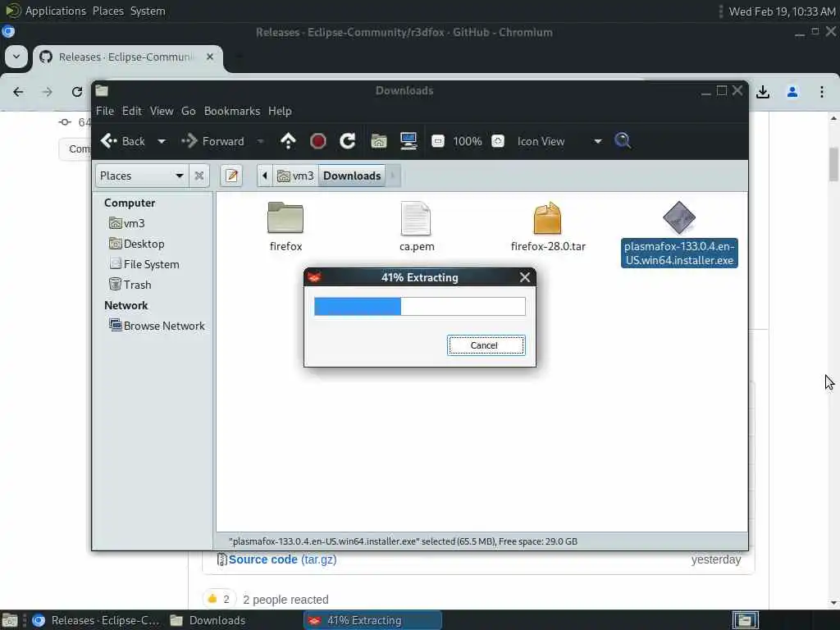The width and height of the screenshot is (840, 630).
Task: Select vm3 in the path bar
Action: tap(295, 176)
